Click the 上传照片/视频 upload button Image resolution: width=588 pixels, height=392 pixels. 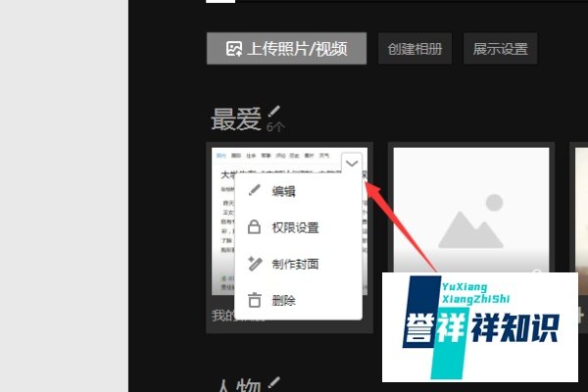point(286,48)
